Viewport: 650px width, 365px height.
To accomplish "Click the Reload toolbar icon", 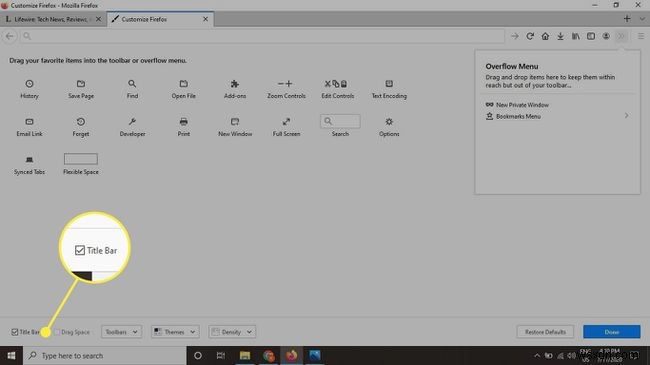I will pyautogui.click(x=530, y=36).
